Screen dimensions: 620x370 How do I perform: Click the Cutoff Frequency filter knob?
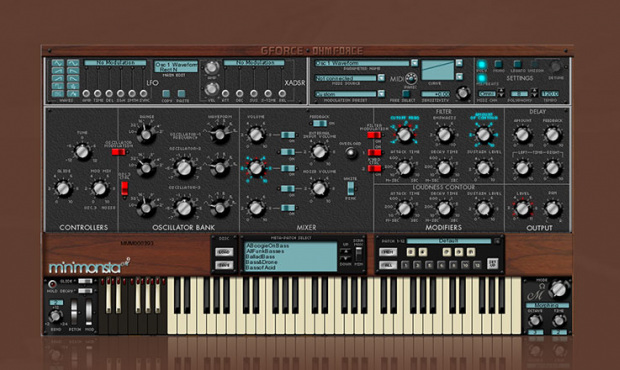404,134
